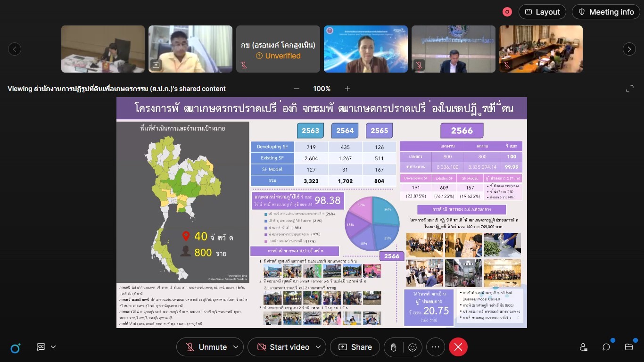Image resolution: width=644 pixels, height=362 pixels.
Task: Click the SF Model table row header
Action: point(272,169)
